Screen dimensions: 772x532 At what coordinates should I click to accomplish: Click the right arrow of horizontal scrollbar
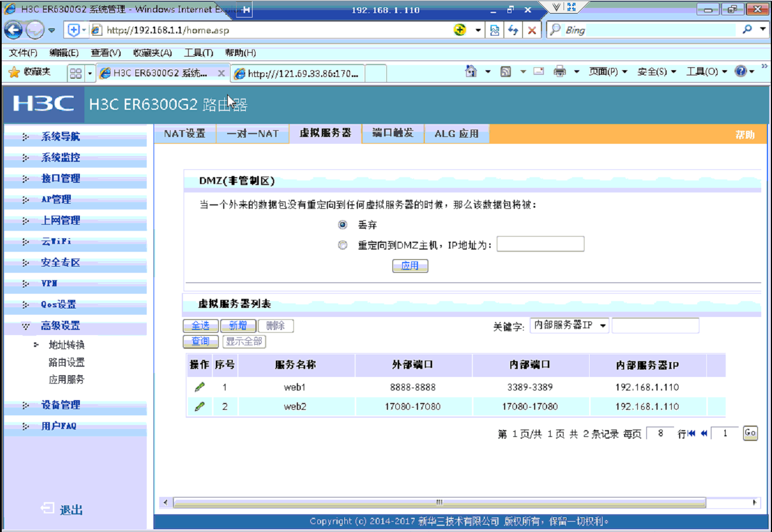click(x=754, y=502)
